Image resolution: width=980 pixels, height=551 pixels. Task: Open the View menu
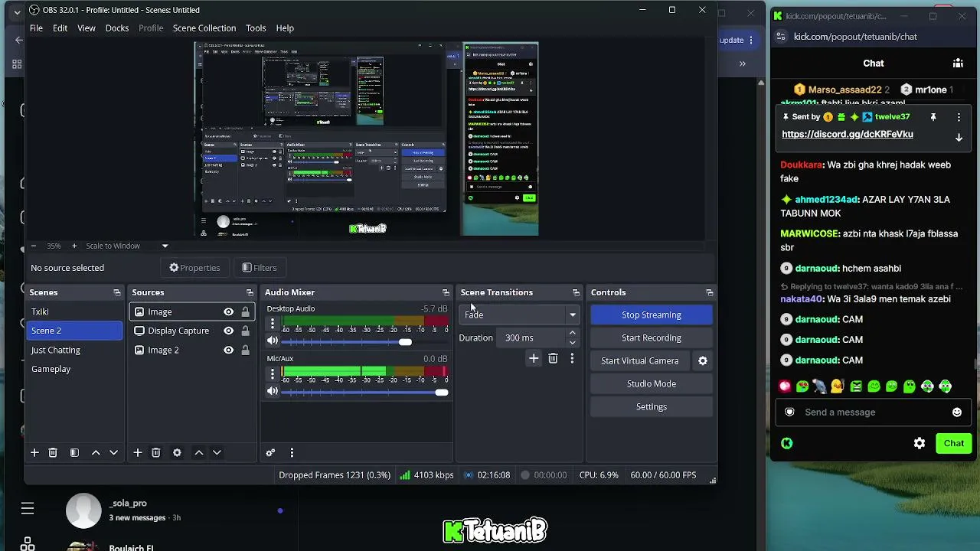tap(87, 28)
